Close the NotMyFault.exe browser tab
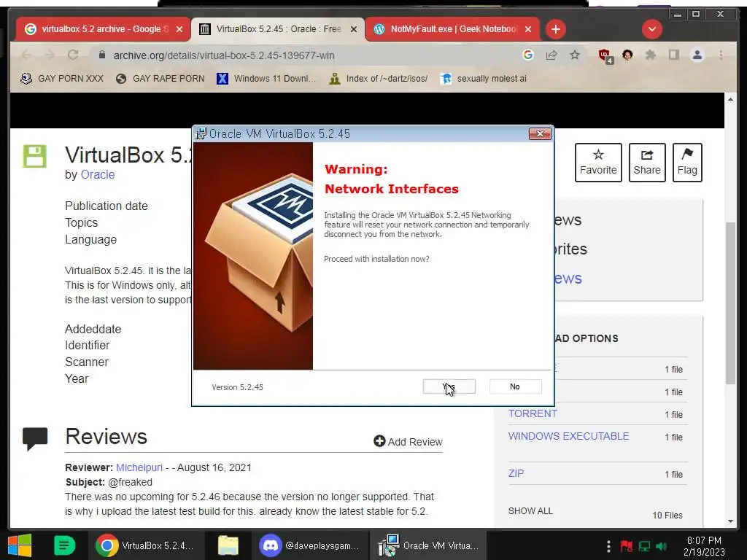The height and width of the screenshot is (560, 747). tap(528, 29)
